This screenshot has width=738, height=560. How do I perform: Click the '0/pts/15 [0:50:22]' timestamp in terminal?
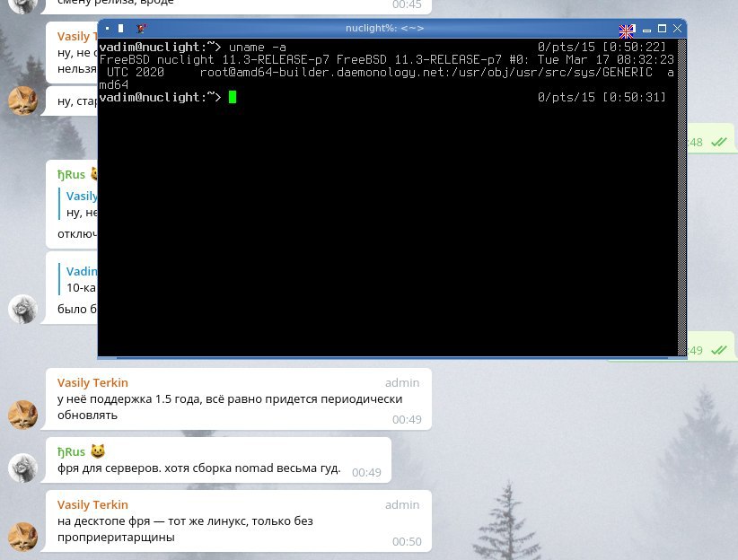602,47
